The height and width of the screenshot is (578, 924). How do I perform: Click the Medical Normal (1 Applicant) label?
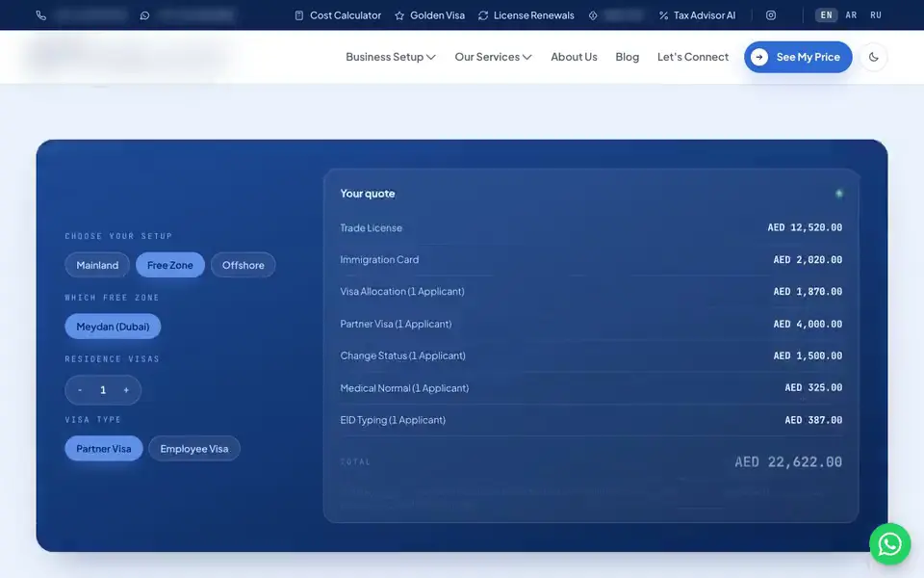pos(404,388)
